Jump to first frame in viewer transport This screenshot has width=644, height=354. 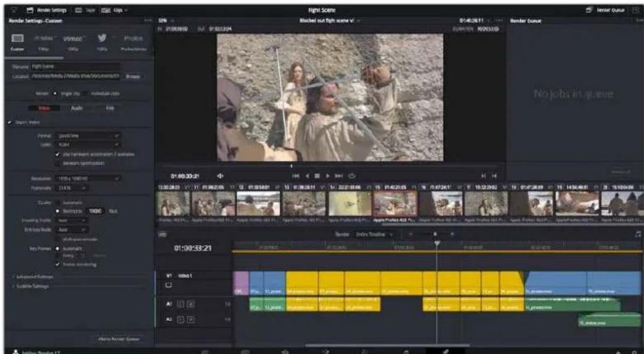pos(296,176)
